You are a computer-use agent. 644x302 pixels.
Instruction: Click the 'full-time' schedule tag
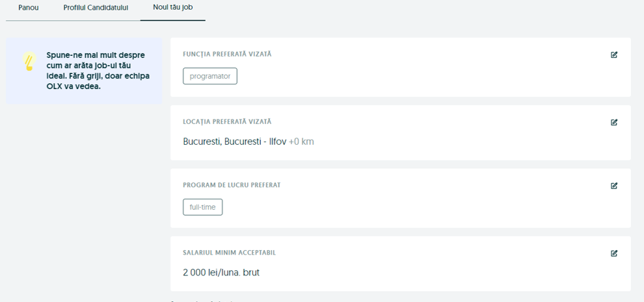pos(202,207)
